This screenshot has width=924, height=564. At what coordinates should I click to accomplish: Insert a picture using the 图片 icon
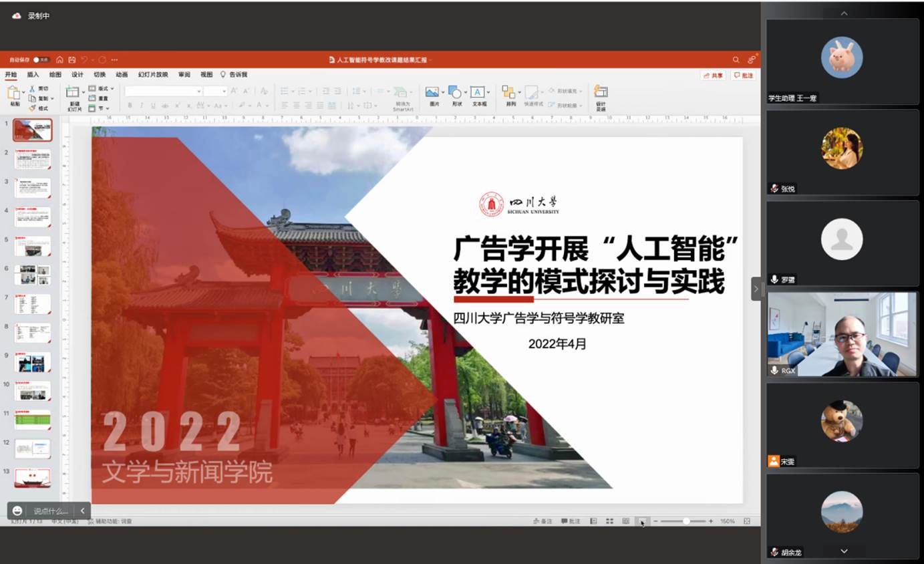431,92
